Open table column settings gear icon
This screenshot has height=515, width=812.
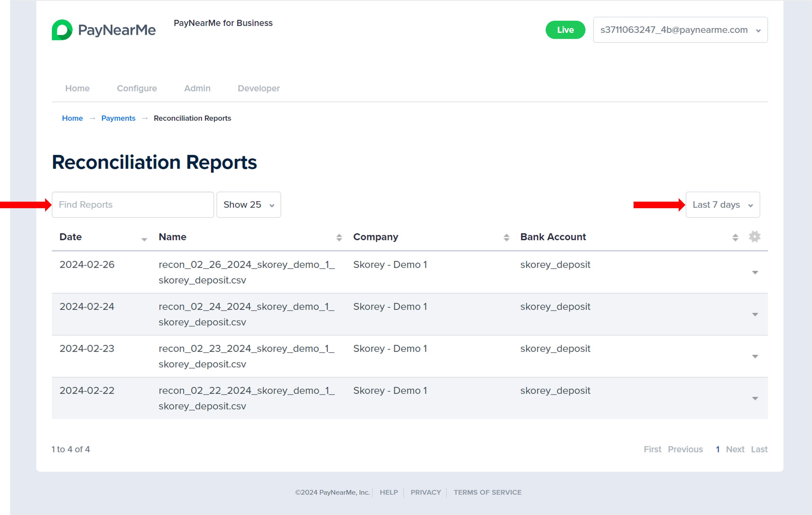click(754, 237)
